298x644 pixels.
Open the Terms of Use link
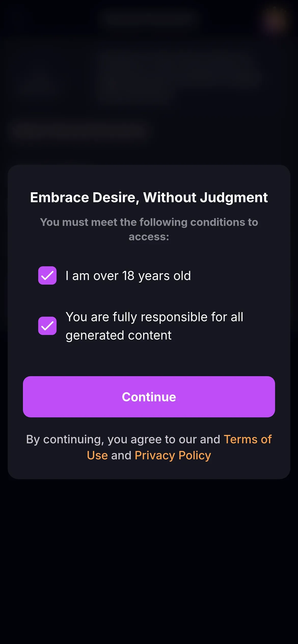click(x=248, y=439)
